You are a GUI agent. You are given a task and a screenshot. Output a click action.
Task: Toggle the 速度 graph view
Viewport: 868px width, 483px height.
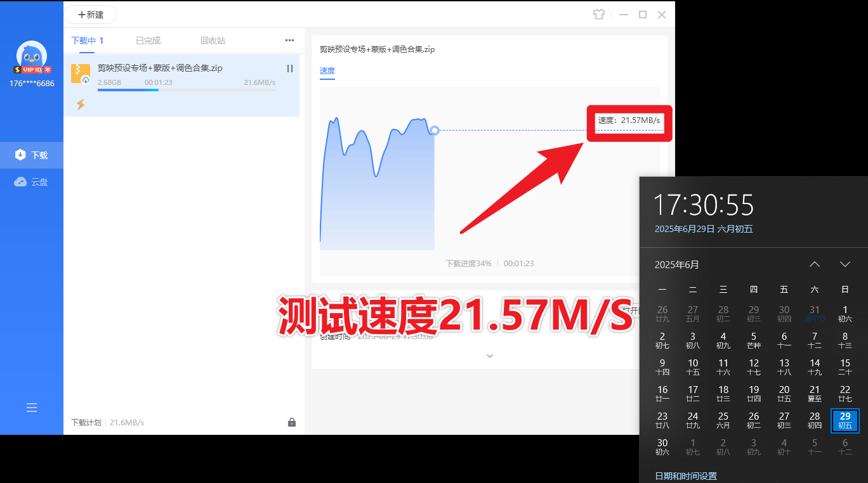tap(327, 71)
